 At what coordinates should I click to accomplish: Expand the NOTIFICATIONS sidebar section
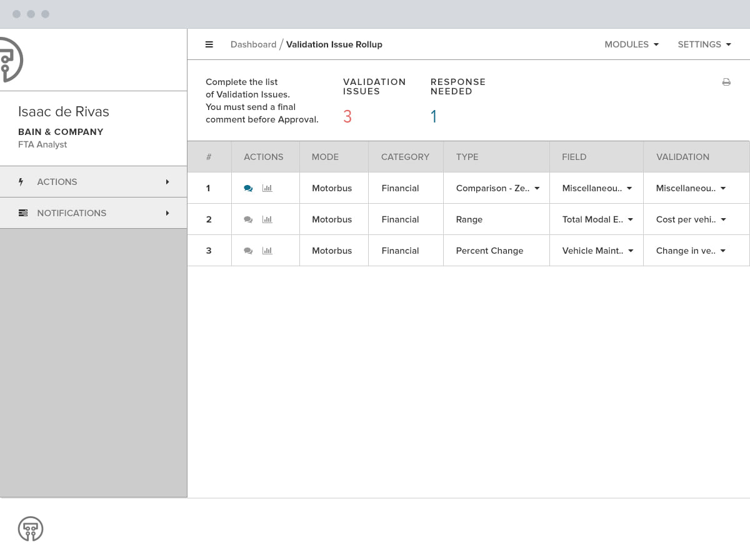pos(94,213)
